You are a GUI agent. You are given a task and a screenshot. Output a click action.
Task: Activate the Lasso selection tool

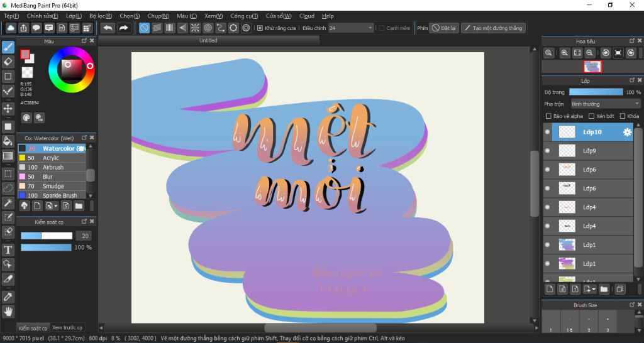pyautogui.click(x=8, y=188)
